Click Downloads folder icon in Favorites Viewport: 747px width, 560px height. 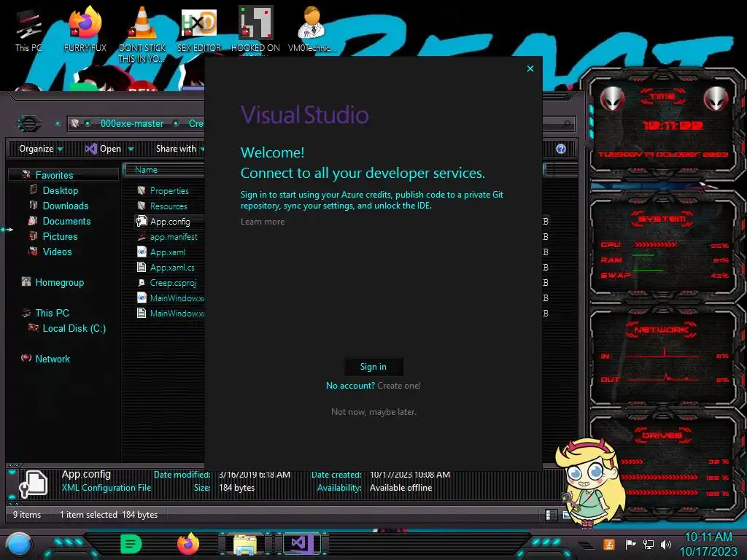[x=34, y=205]
